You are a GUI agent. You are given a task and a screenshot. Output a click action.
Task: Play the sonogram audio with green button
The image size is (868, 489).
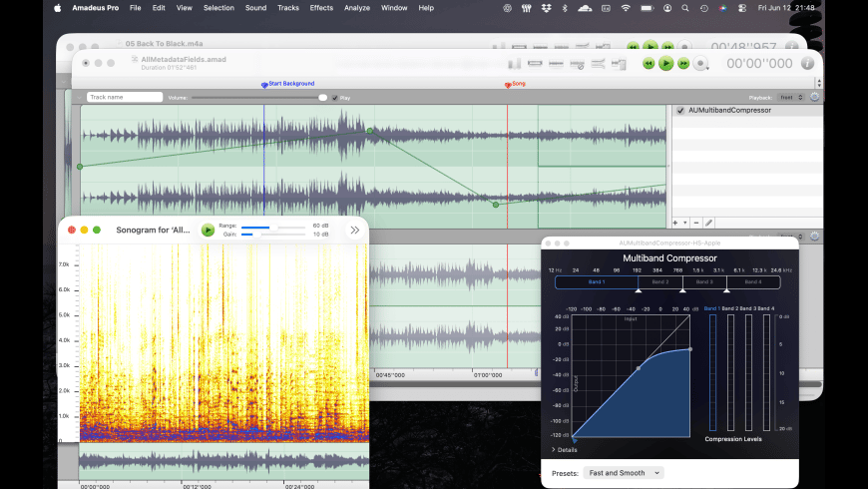(208, 230)
